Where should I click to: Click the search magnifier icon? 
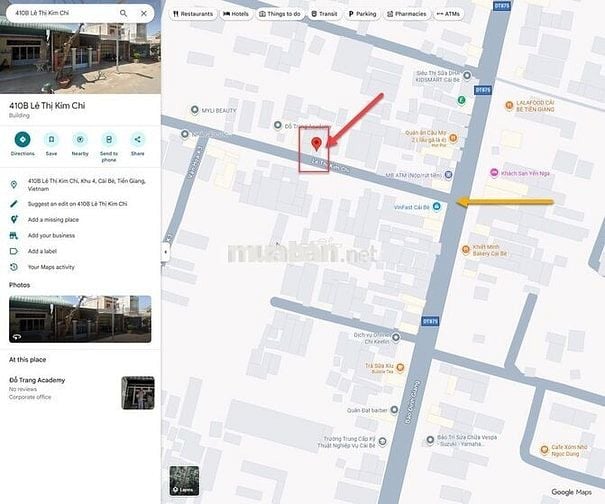[x=123, y=14]
